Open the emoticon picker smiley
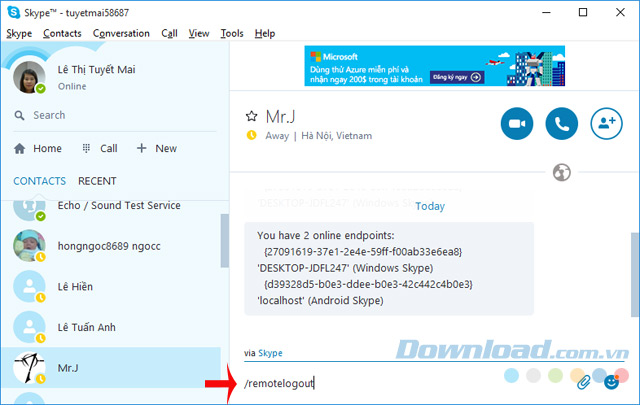Image resolution: width=640 pixels, height=405 pixels. (611, 382)
